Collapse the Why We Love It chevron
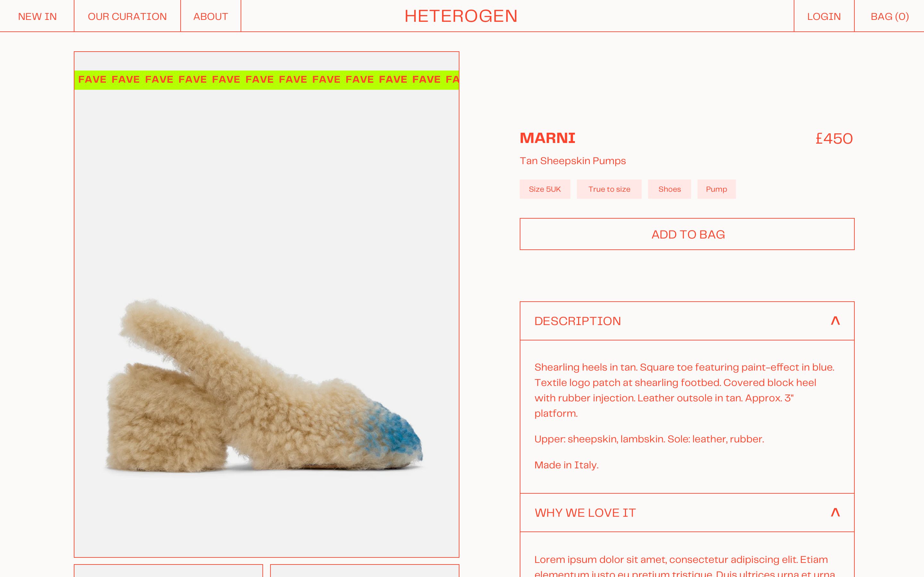 coord(835,512)
